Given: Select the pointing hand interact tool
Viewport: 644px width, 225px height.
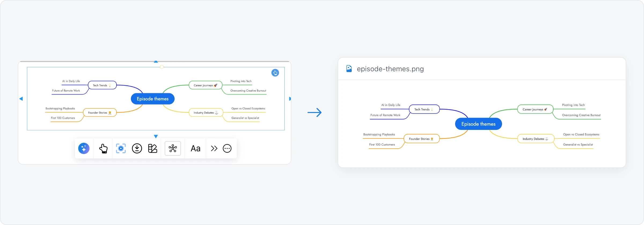Looking at the screenshot, I should pos(103,148).
